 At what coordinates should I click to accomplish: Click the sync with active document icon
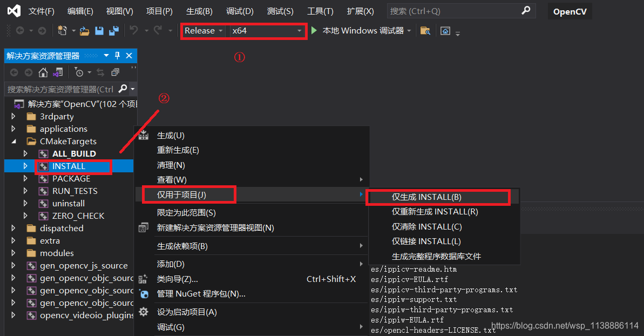[x=100, y=73]
